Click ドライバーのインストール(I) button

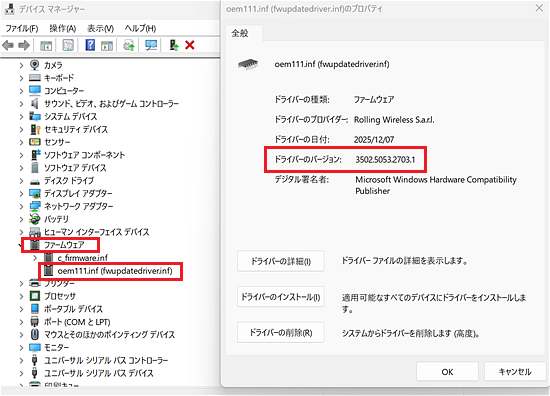281,297
